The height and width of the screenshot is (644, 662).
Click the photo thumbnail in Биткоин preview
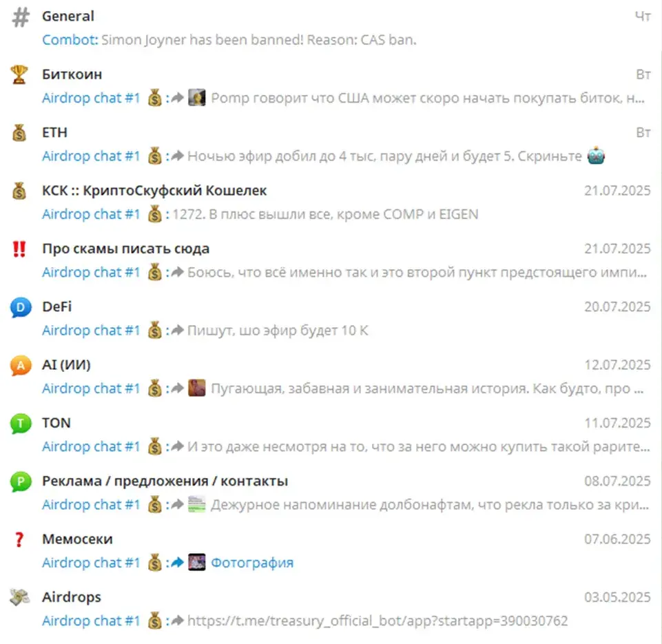197,98
